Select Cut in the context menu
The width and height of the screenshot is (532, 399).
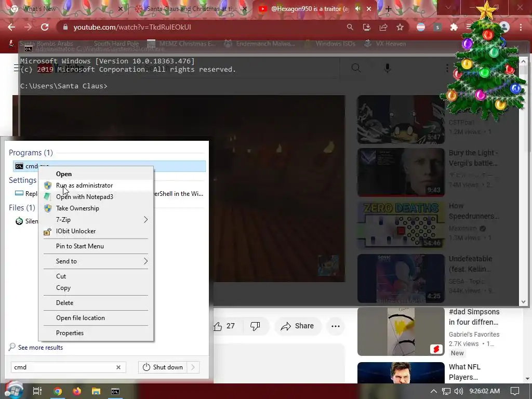point(96,276)
